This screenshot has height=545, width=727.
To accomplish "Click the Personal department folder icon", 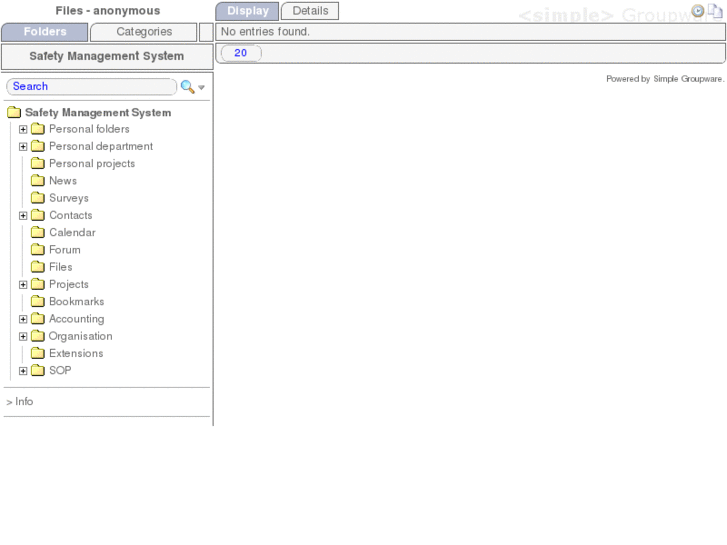I will (x=38, y=146).
